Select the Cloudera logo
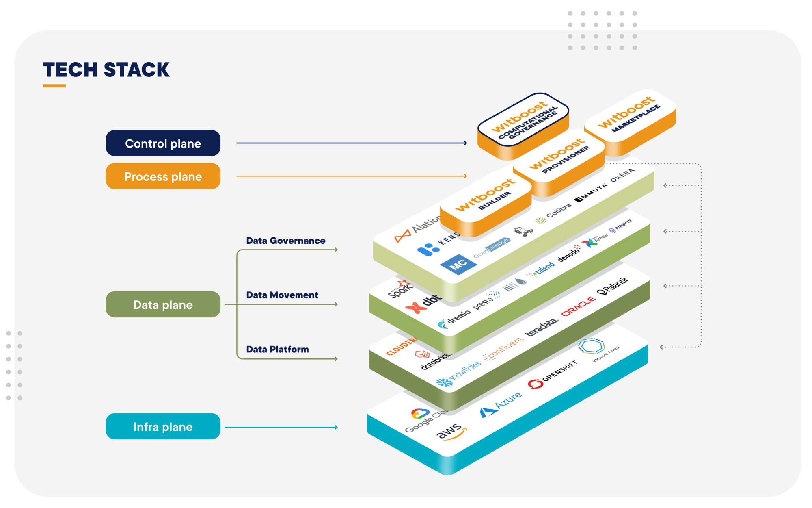The height and width of the screenshot is (508, 812). (x=402, y=346)
